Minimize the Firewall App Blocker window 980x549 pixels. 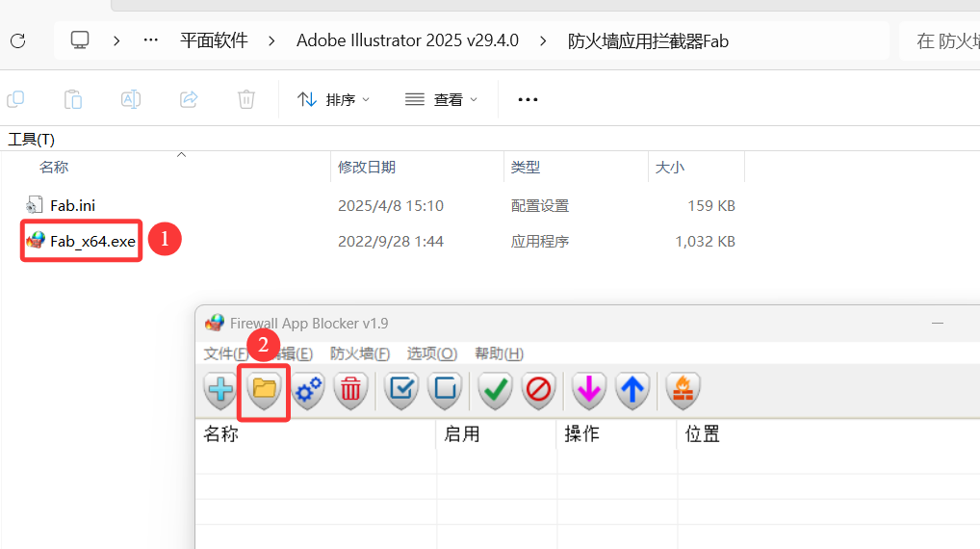coord(938,324)
